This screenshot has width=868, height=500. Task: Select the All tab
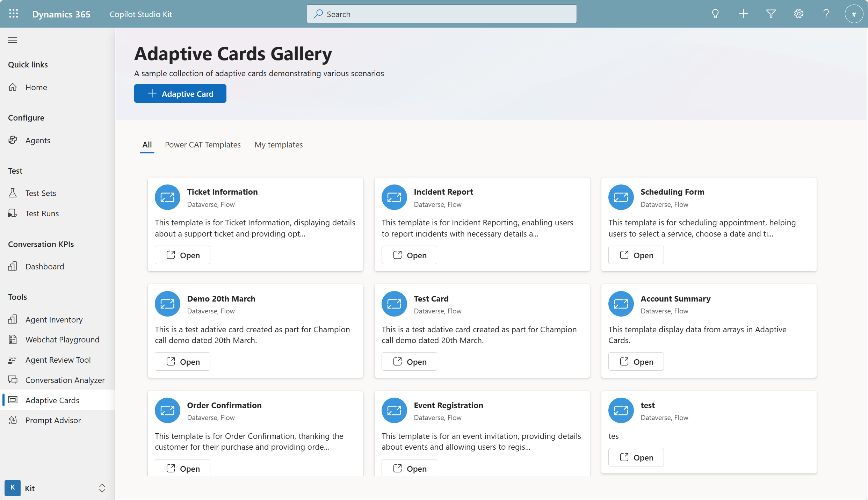147,145
